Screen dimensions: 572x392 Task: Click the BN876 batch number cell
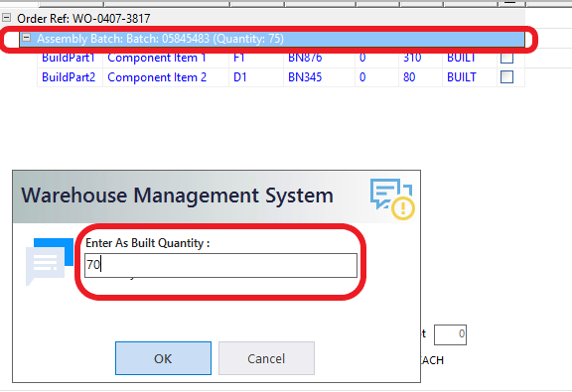(x=305, y=58)
